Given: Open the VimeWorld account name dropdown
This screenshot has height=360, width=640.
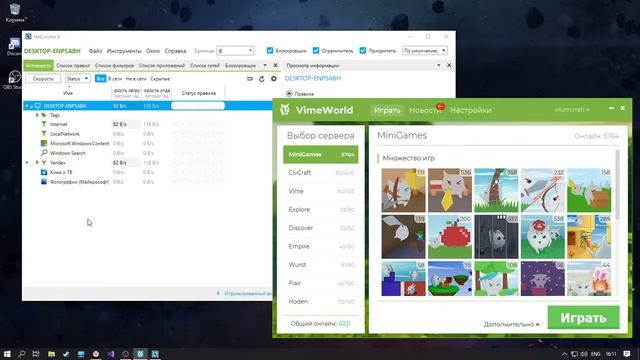Looking at the screenshot, I should 572,110.
